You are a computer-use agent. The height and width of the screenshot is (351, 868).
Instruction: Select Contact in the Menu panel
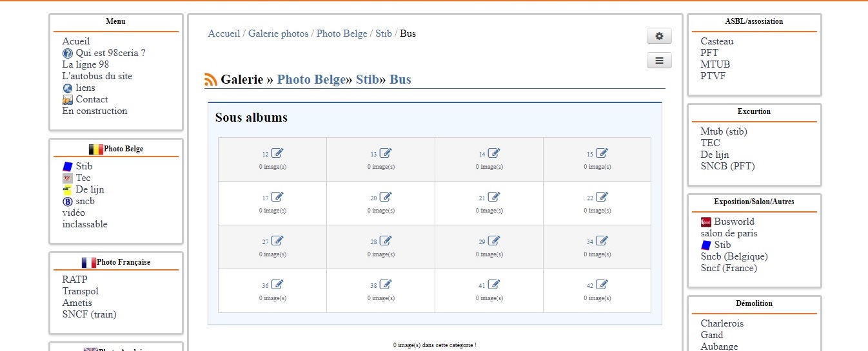tap(92, 99)
